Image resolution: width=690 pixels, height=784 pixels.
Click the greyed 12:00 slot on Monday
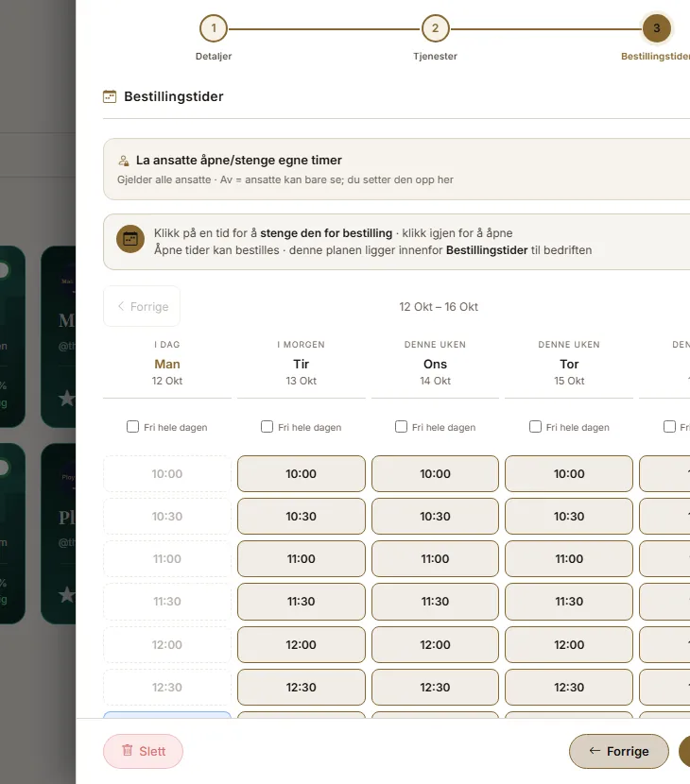click(x=167, y=644)
